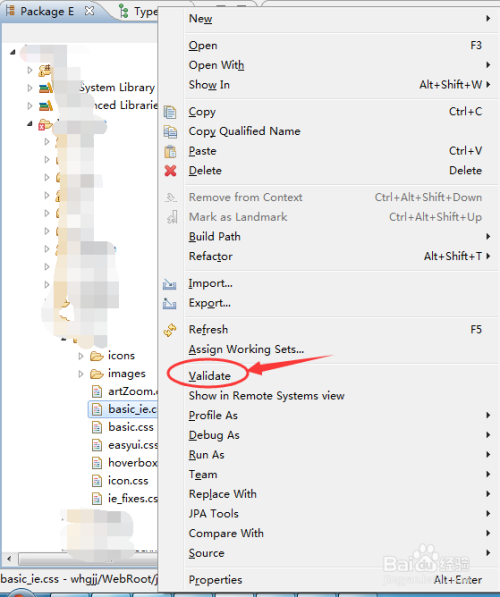
Task: Click the System Library books icon
Action: click(x=46, y=88)
